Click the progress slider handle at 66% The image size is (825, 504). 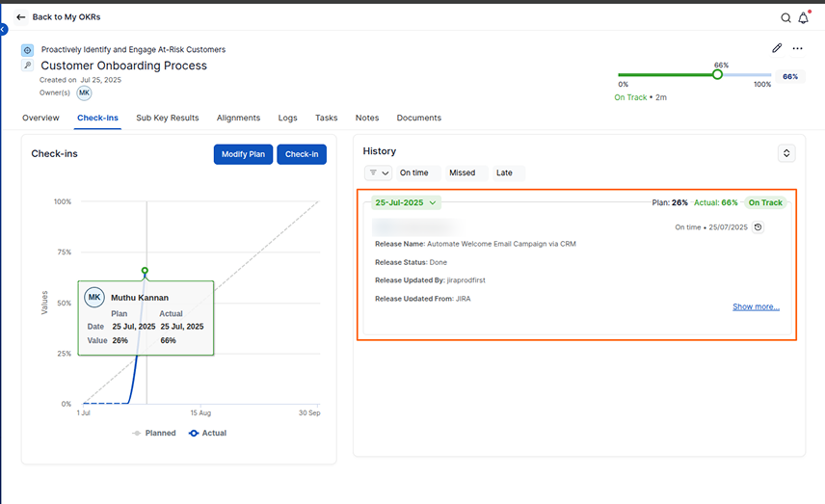tap(717, 75)
